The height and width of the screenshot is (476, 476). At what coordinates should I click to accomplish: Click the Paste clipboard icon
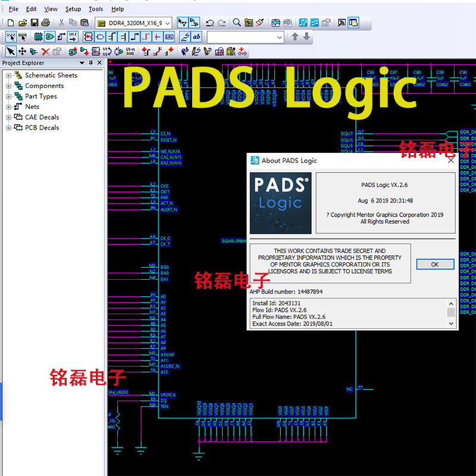pyautogui.click(x=84, y=23)
